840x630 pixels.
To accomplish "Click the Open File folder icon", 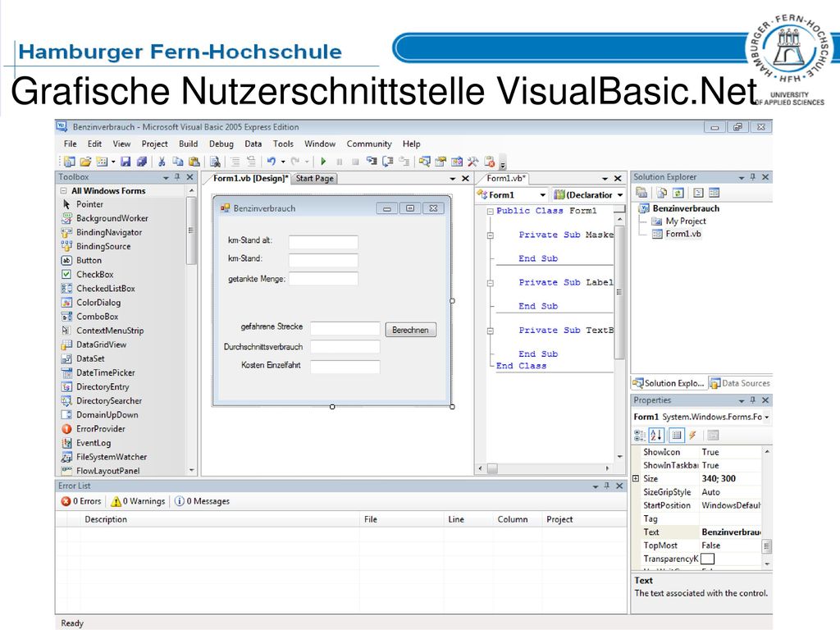I will pos(85,162).
